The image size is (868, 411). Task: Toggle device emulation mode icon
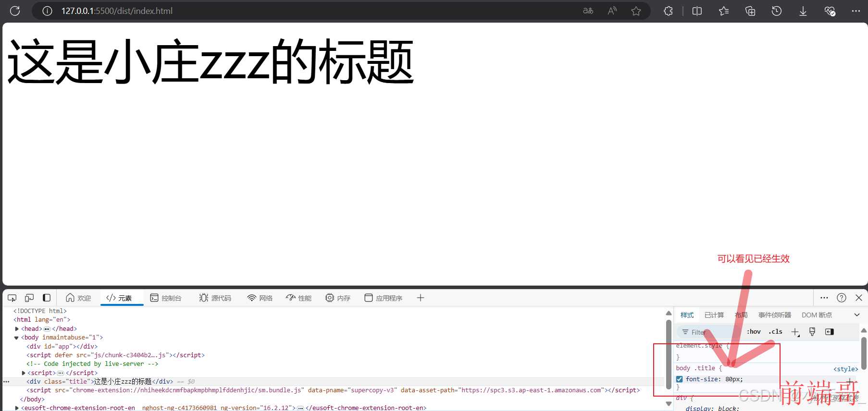tap(29, 298)
